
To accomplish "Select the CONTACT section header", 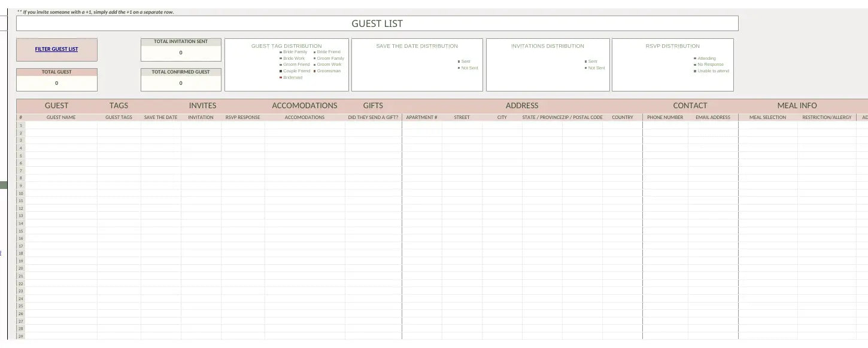I will click(x=690, y=105).
